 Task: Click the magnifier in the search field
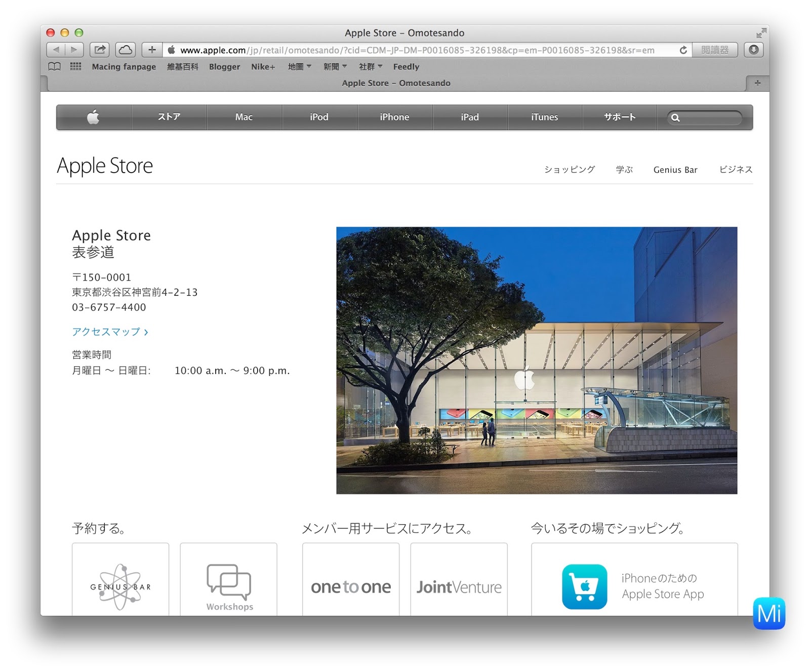point(676,117)
